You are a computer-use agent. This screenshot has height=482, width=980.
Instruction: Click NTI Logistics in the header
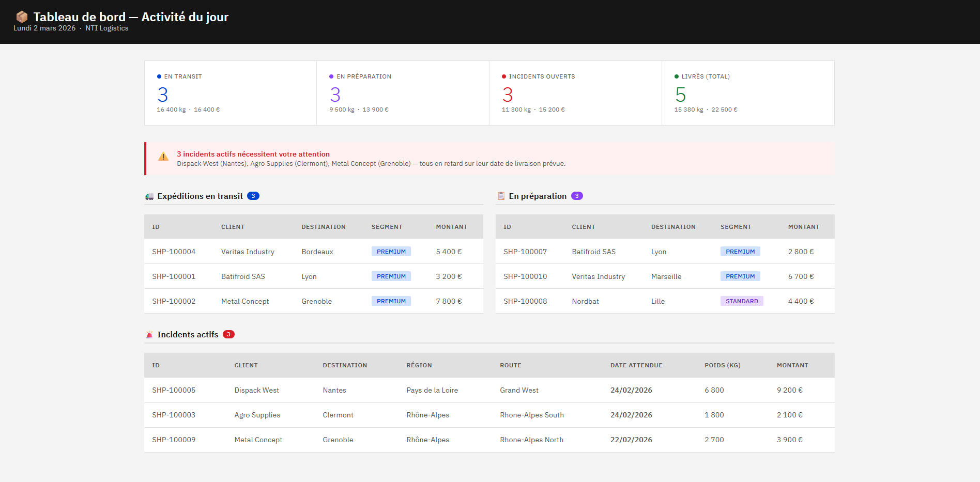pyautogui.click(x=107, y=28)
